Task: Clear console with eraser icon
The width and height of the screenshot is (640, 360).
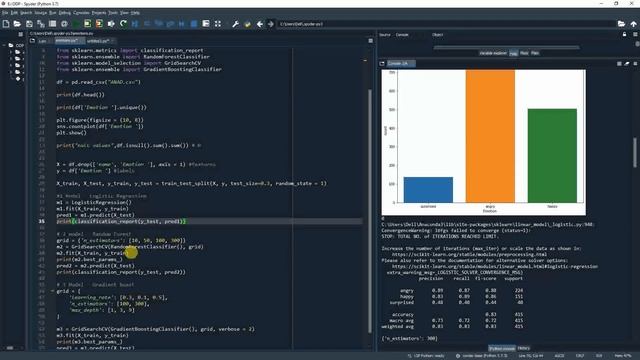Action: 627,64
